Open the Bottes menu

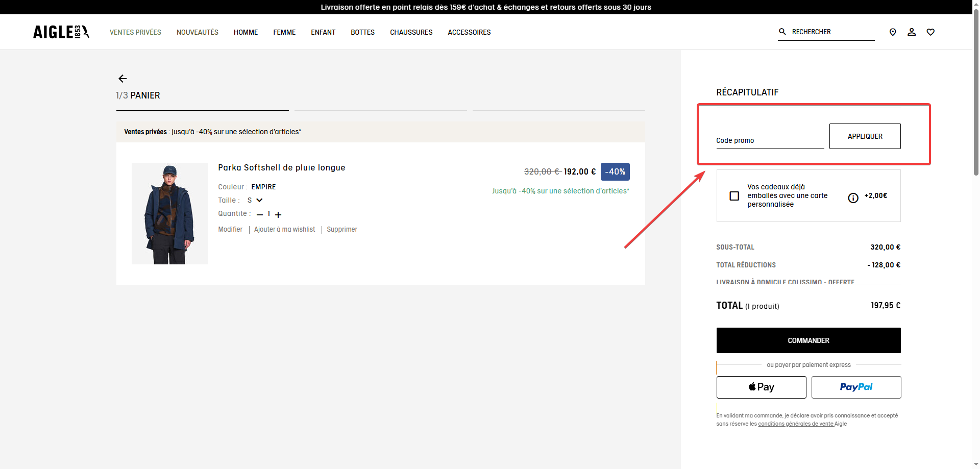[362, 32]
